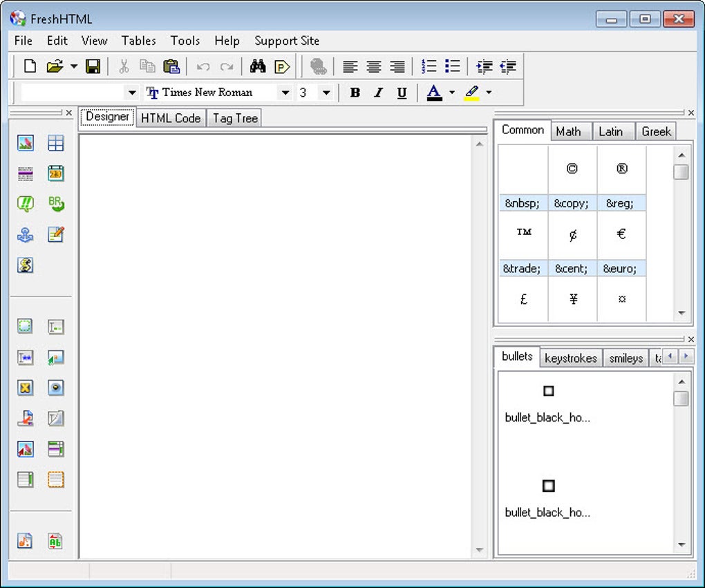Insert password field with asterisks icon
This screenshot has height=588, width=705.
pyautogui.click(x=25, y=357)
